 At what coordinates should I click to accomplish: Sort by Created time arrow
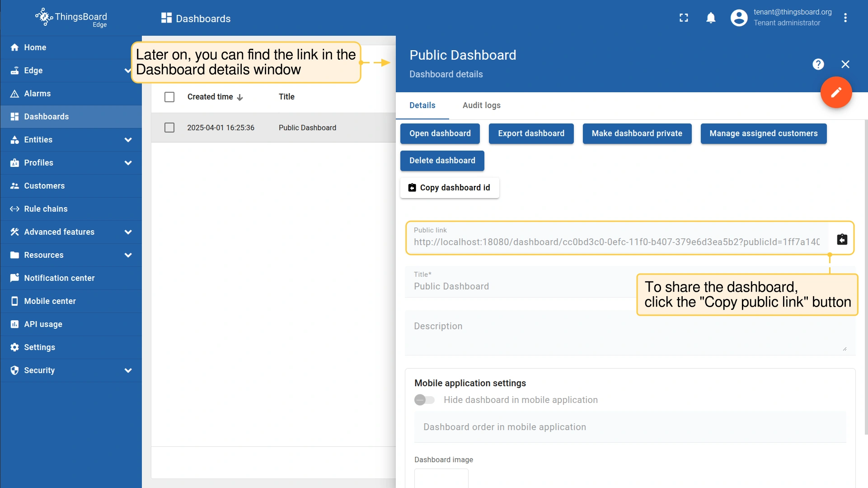240,97
